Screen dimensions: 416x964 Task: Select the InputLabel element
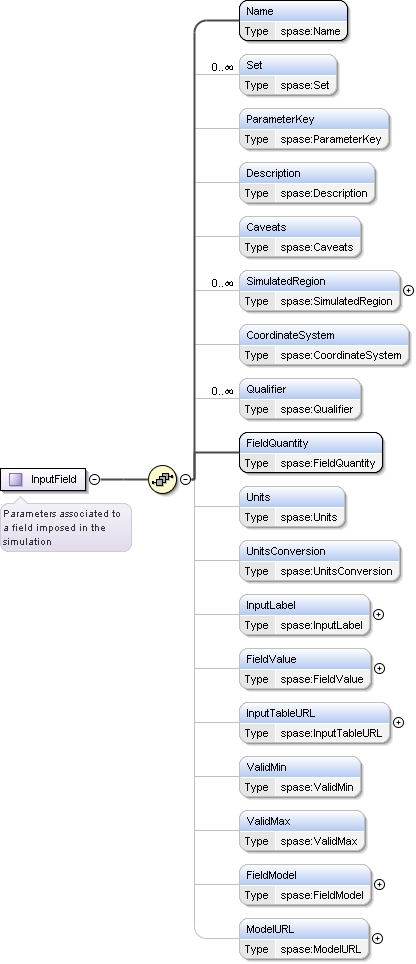coord(305,615)
